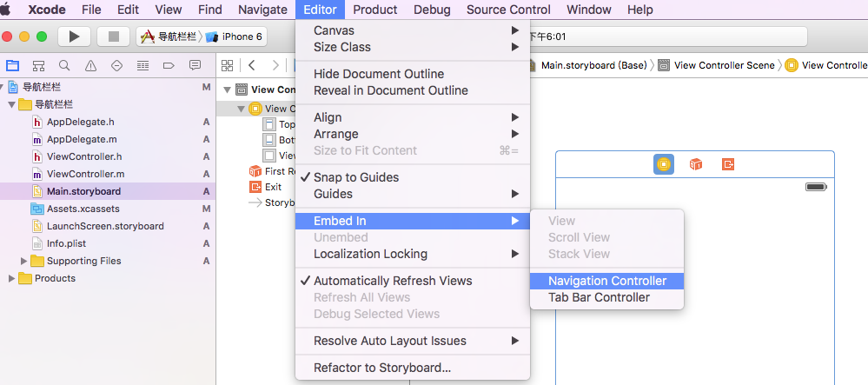Image resolution: width=868 pixels, height=385 pixels.
Task: Choose Refactor to Storyboard…
Action: [x=413, y=368]
